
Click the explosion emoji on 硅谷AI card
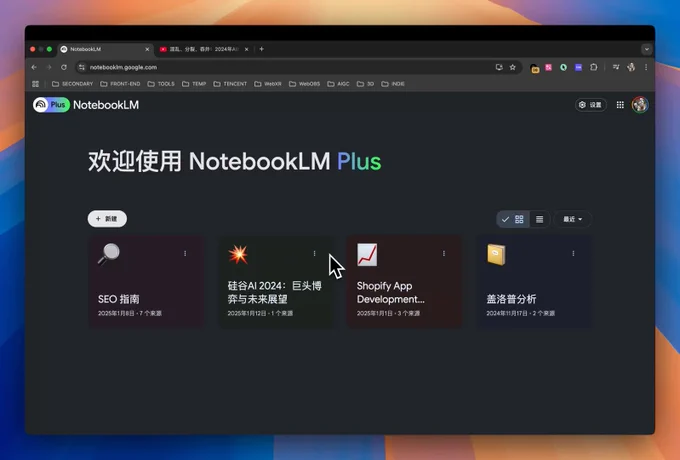238,254
